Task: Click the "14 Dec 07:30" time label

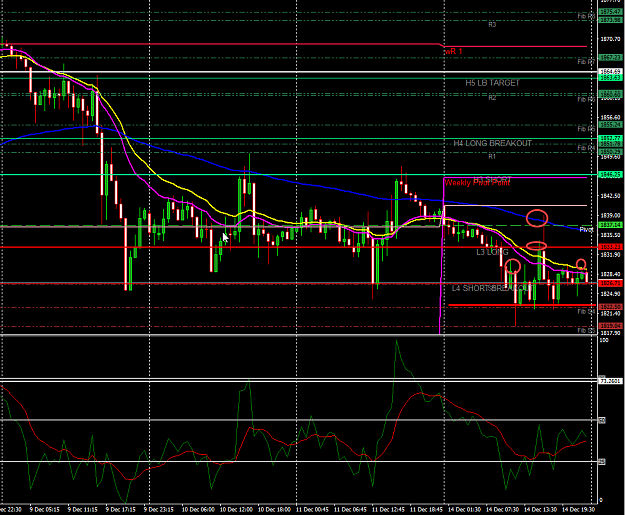Action: pos(503,509)
